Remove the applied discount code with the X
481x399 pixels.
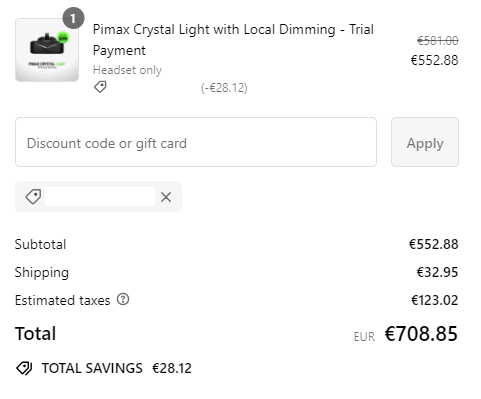tap(166, 197)
